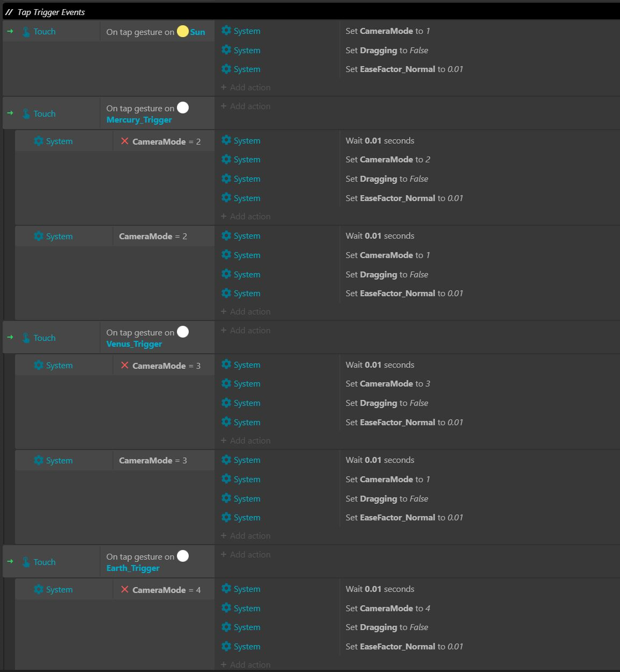Screen dimensions: 620x672
Task: Toggle red inverted X on CameraMode = 2
Action: (125, 141)
